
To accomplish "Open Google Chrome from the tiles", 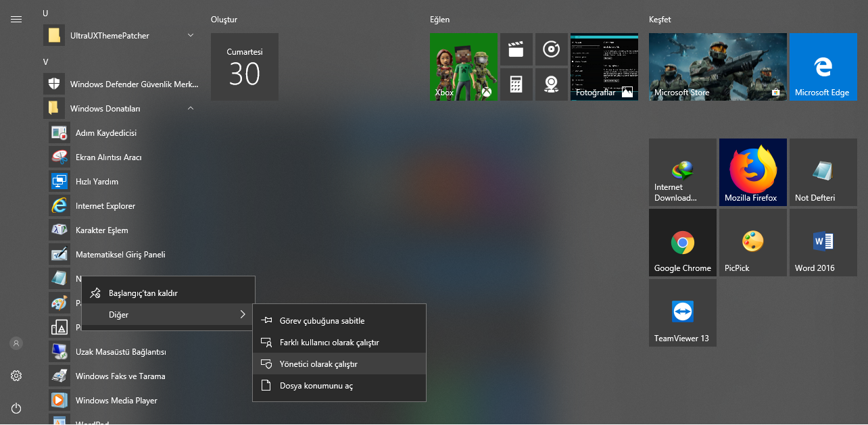I will click(682, 242).
